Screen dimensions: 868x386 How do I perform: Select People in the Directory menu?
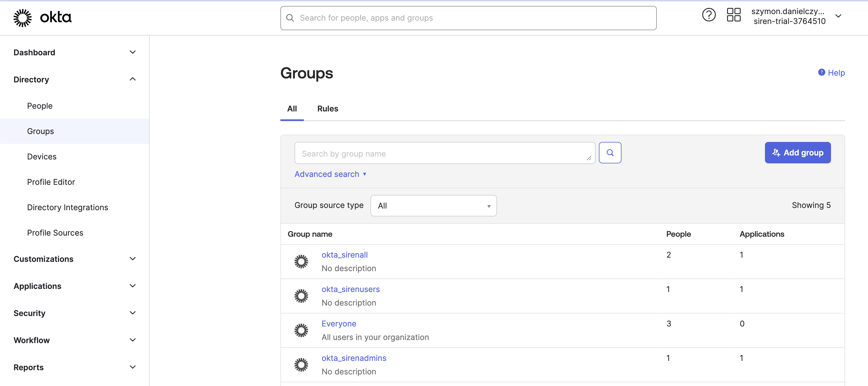point(40,106)
